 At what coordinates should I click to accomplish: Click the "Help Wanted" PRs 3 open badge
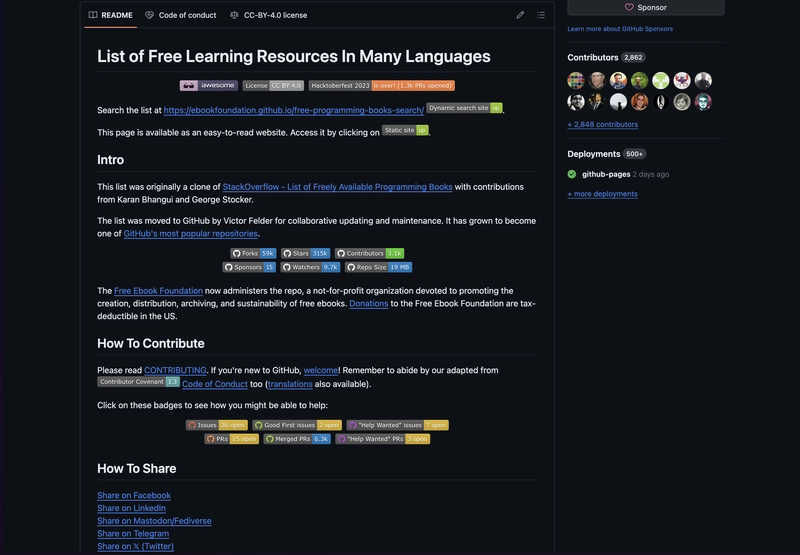click(383, 439)
